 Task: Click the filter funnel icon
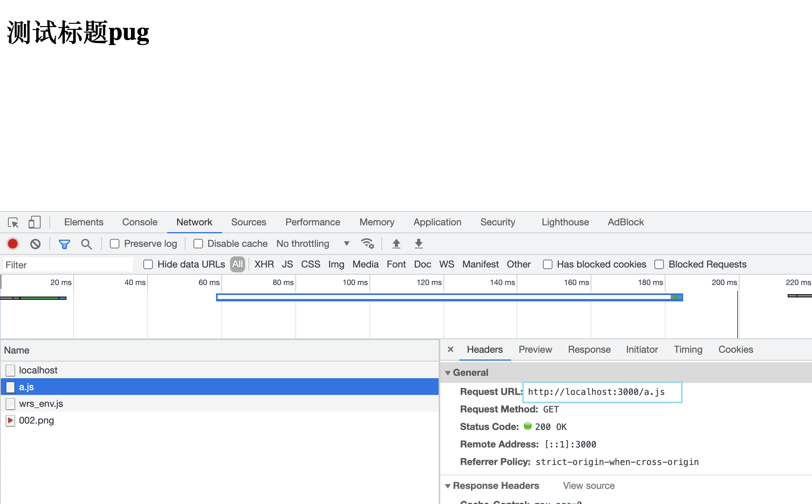pos(64,244)
